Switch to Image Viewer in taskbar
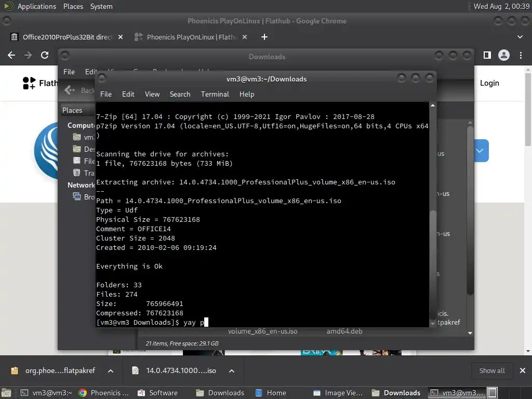 pos(338,393)
